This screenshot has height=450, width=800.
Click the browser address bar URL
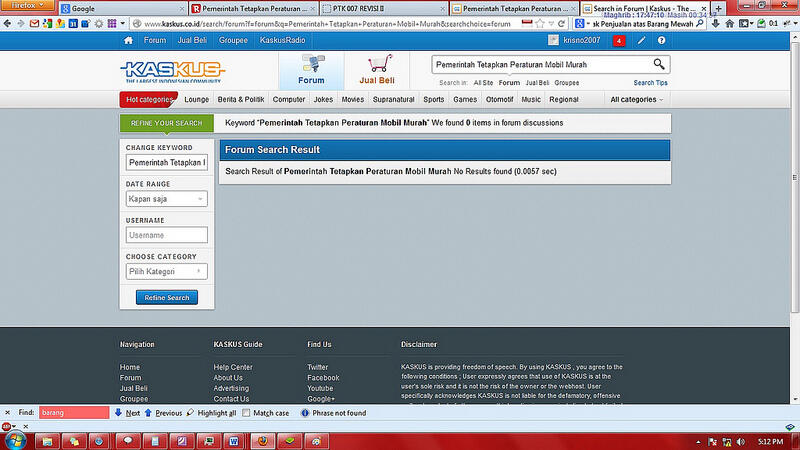pyautogui.click(x=327, y=24)
